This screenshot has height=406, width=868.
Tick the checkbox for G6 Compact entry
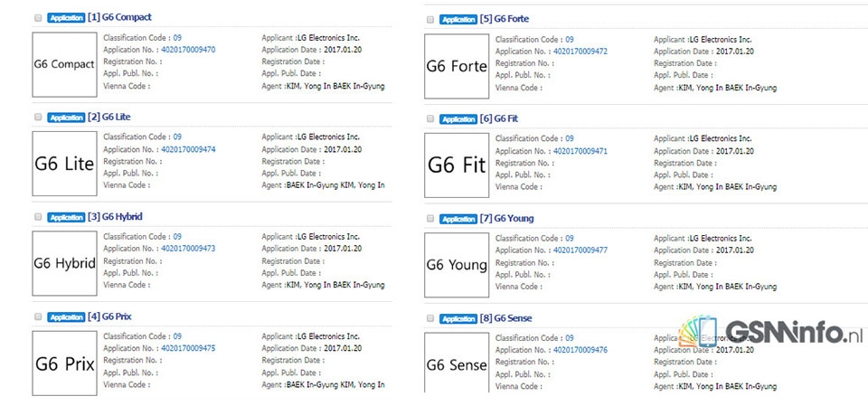pyautogui.click(x=38, y=18)
